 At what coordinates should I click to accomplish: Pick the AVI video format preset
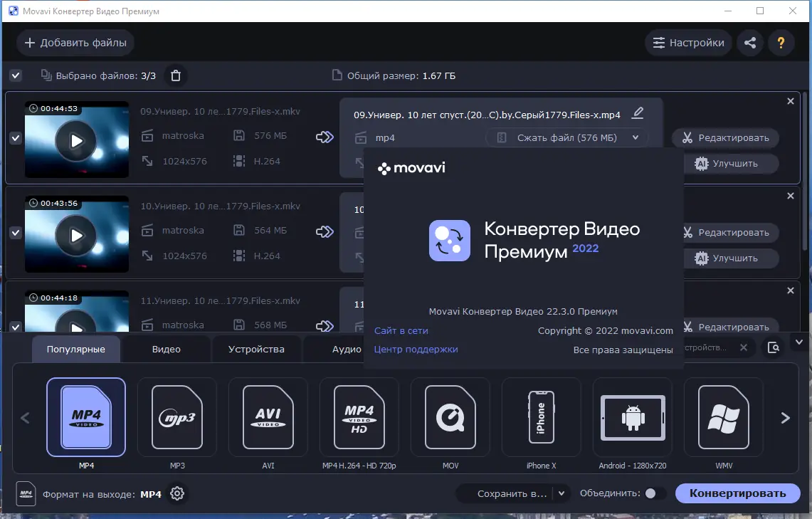tap(268, 417)
